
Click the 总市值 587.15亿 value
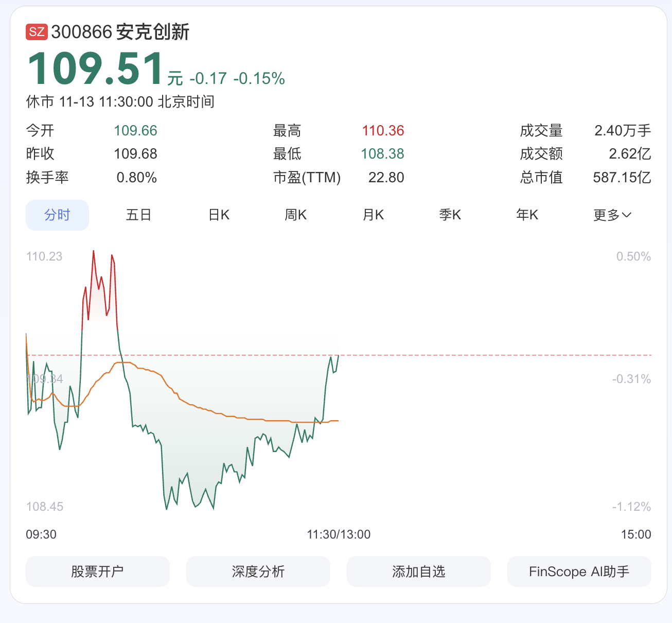tap(622, 178)
